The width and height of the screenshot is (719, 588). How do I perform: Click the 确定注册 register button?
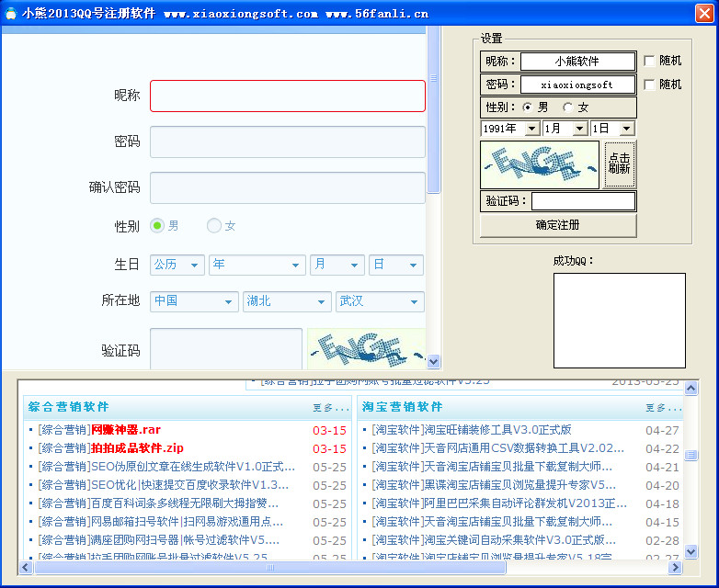click(558, 225)
